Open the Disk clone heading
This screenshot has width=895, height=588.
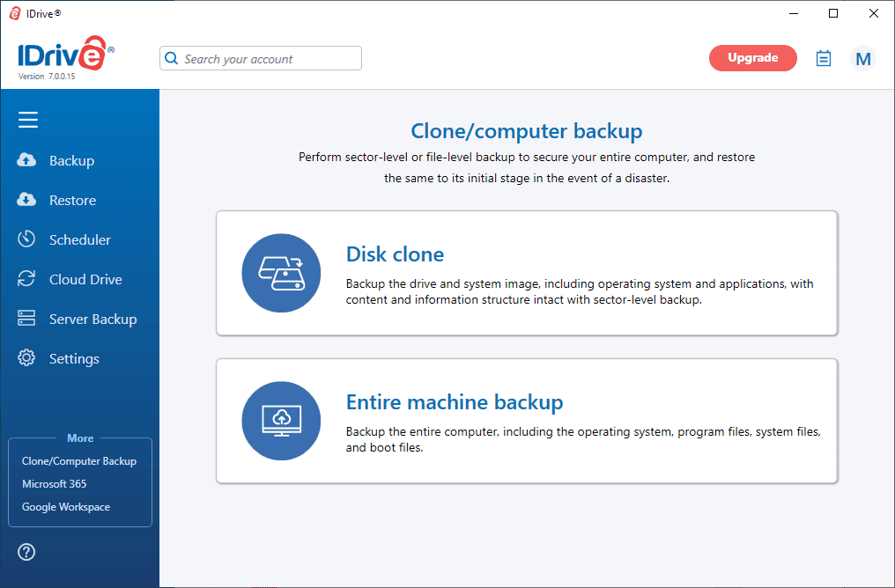[x=395, y=254]
